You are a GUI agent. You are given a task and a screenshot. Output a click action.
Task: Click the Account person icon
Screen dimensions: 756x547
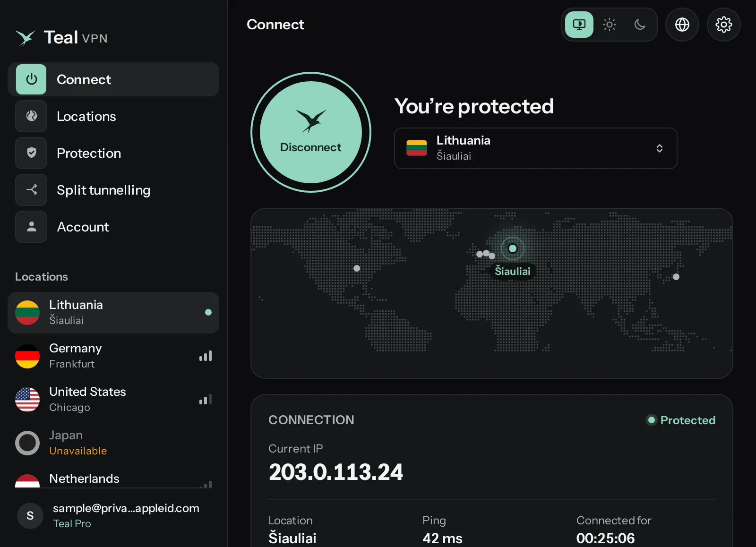coord(31,227)
